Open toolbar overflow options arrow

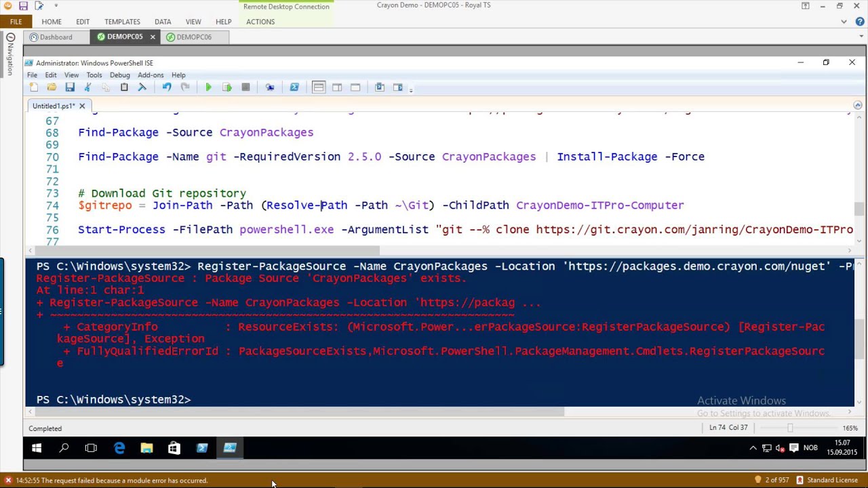(x=411, y=89)
